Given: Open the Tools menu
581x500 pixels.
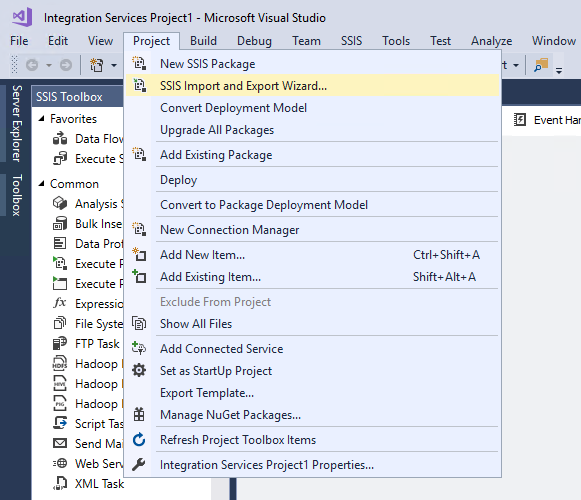Looking at the screenshot, I should click(x=396, y=41).
